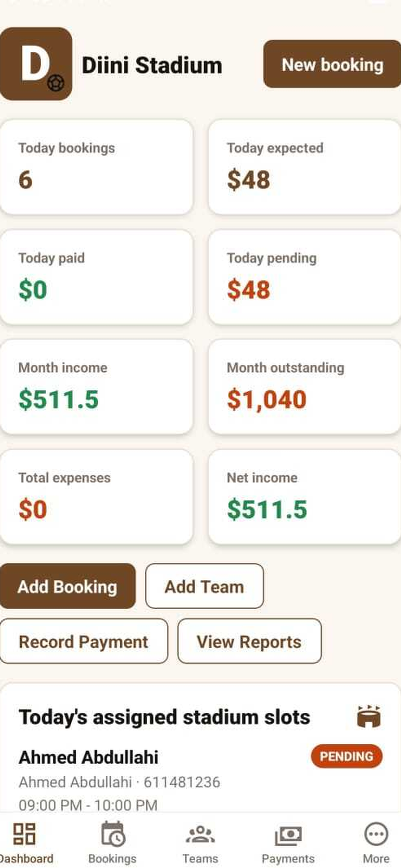Click the New booking button
Screen dimensions: 401x868
[332, 64]
